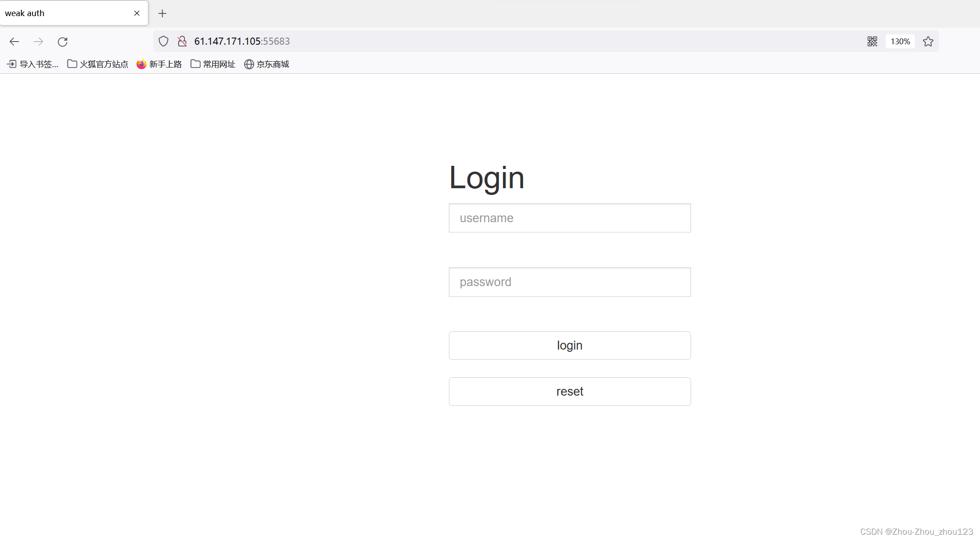The width and height of the screenshot is (980, 540).
Task: Click the browser back arrow
Action: (14, 42)
